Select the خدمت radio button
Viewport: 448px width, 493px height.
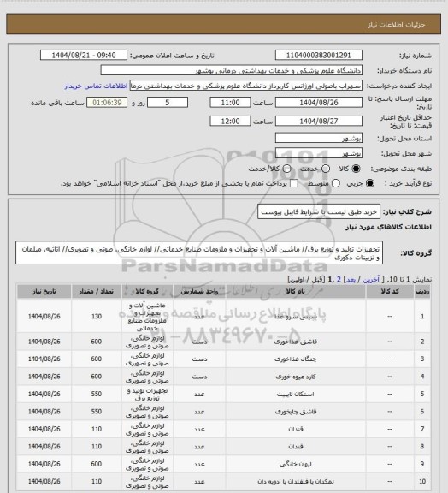326,169
